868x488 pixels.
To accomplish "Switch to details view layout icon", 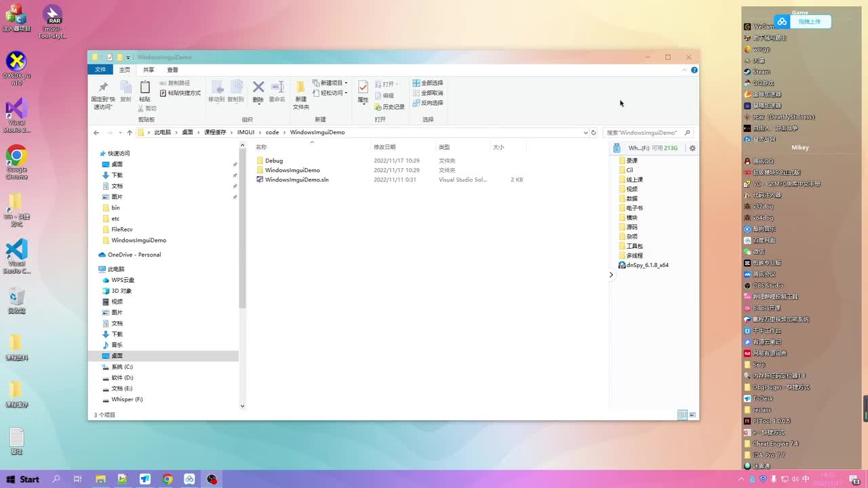I will (x=682, y=415).
